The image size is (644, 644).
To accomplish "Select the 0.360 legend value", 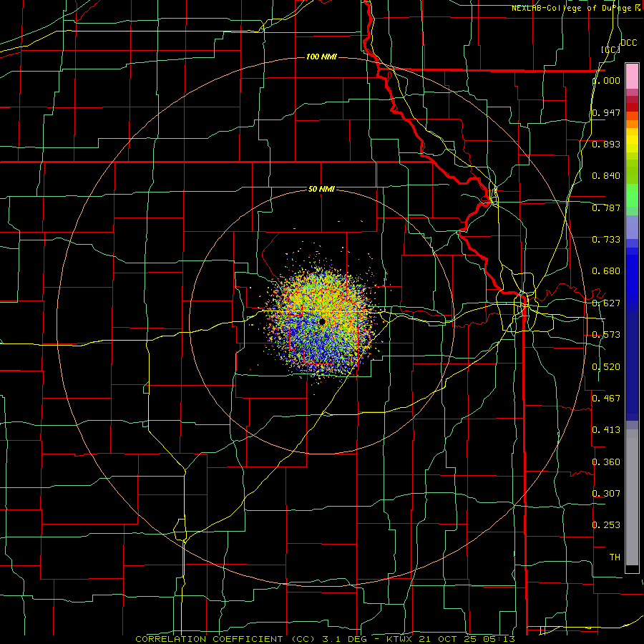I will coord(606,462).
